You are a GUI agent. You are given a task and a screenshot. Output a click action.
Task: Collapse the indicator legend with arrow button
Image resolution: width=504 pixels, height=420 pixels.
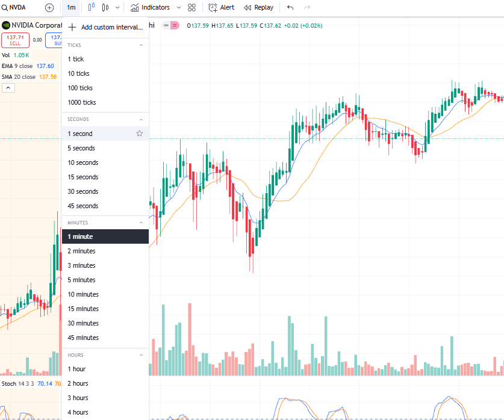(8, 88)
